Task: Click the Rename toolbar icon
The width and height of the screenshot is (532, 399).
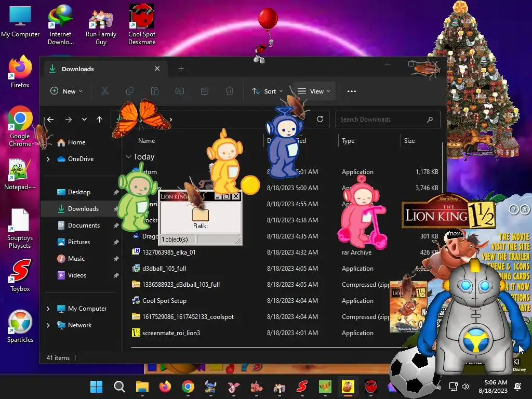Action: pyautogui.click(x=179, y=91)
